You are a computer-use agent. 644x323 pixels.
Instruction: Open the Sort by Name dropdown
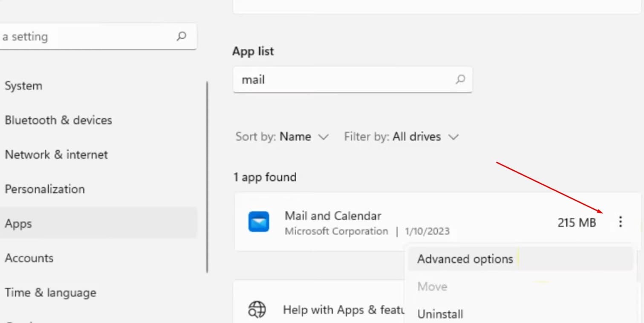pyautogui.click(x=282, y=137)
